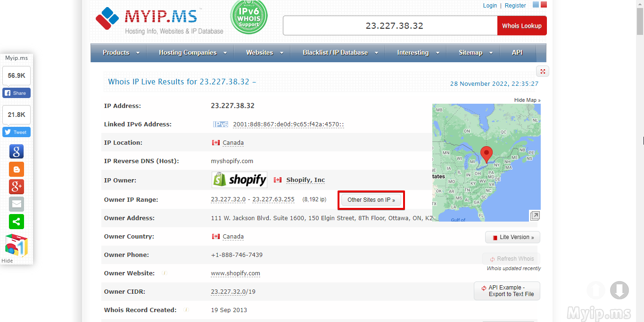Open the Shopify, Inc owner link
This screenshot has height=322, width=644.
coord(305,180)
